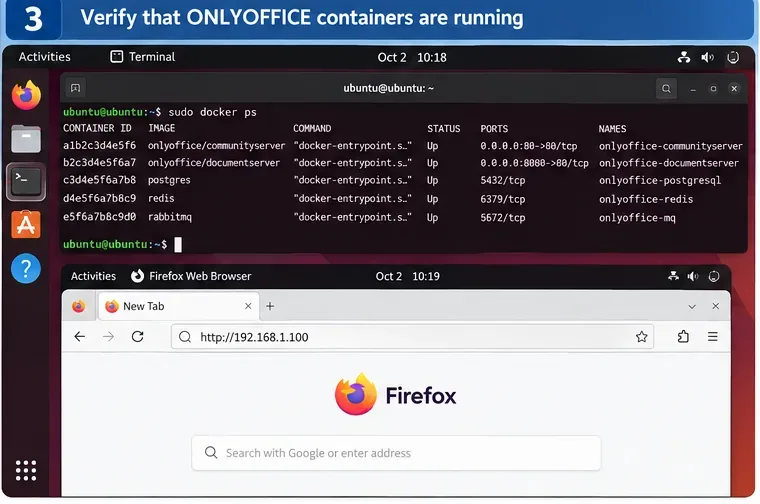Click the name onlyoffice-communityserver
The image size is (760, 504).
pos(670,146)
